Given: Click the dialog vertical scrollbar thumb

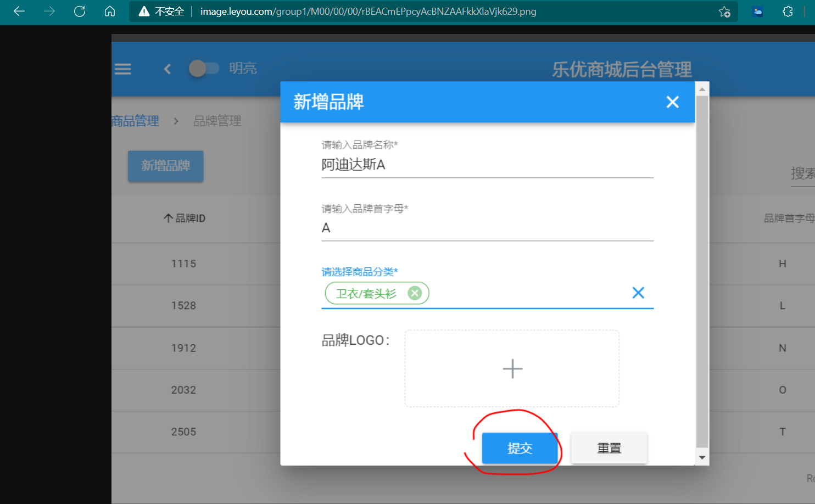Looking at the screenshot, I should tap(702, 272).
